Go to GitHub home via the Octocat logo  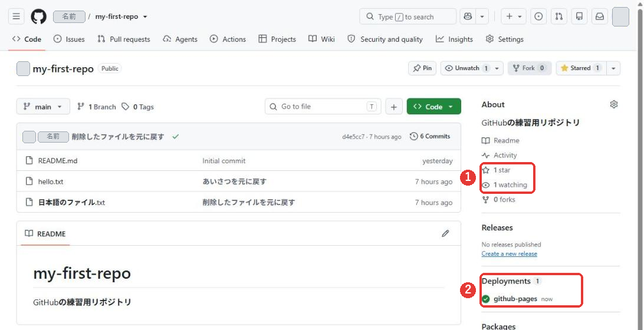pyautogui.click(x=38, y=17)
